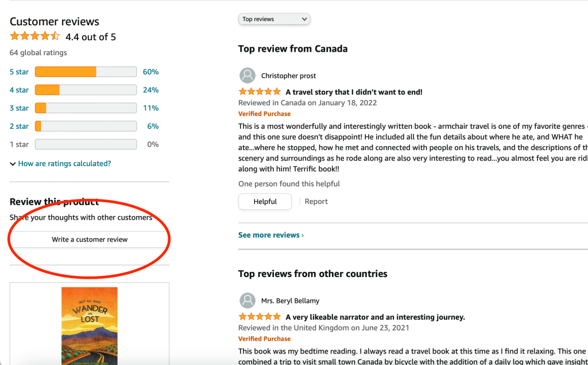This screenshot has height=365, width=588.
Task: Click the 5 star rating histogram bar
Action: [86, 72]
